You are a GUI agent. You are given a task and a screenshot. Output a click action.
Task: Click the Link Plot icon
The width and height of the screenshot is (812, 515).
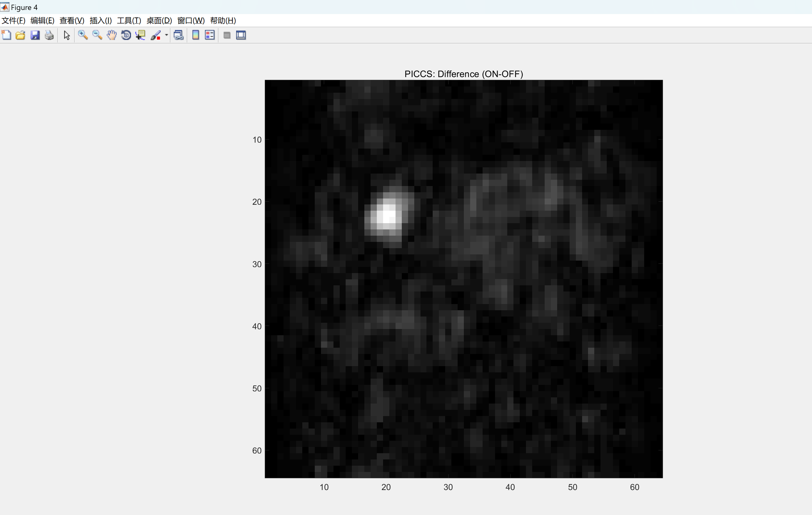point(179,35)
